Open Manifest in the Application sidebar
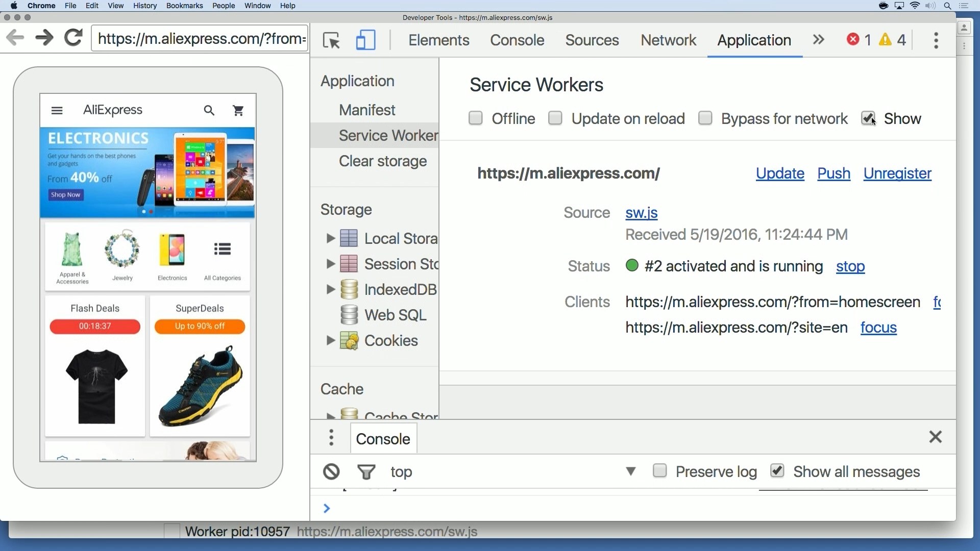980x551 pixels. 367,110
